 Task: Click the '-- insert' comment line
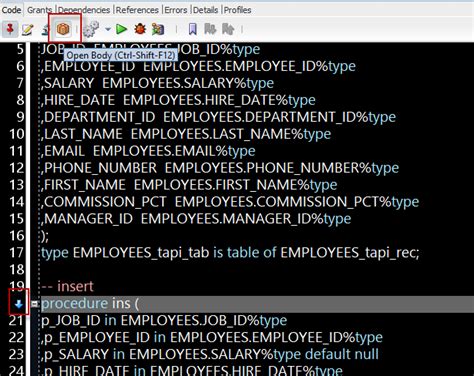67,287
